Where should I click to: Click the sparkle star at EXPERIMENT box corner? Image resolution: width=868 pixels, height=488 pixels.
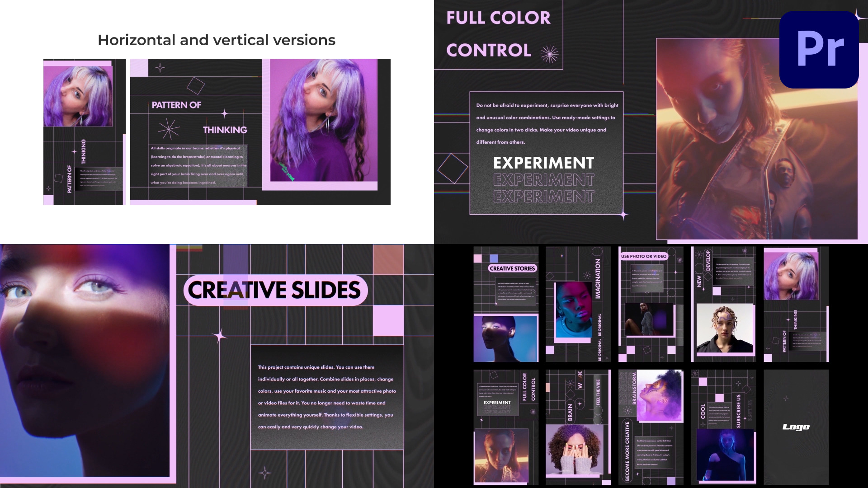coord(624,215)
